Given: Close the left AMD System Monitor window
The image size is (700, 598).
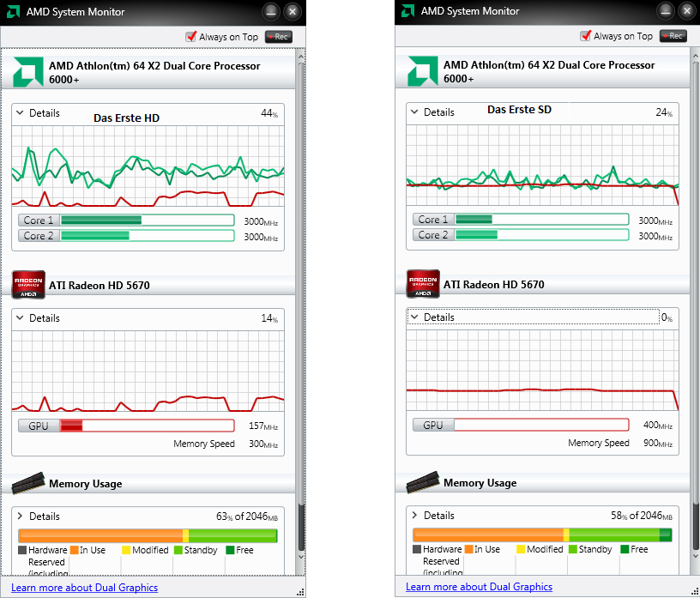Looking at the screenshot, I should click(293, 12).
